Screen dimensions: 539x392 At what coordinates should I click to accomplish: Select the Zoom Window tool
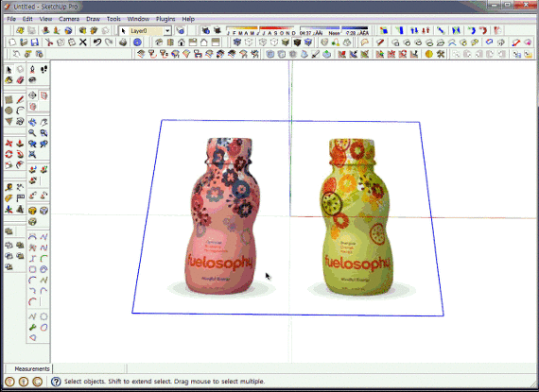click(x=43, y=133)
